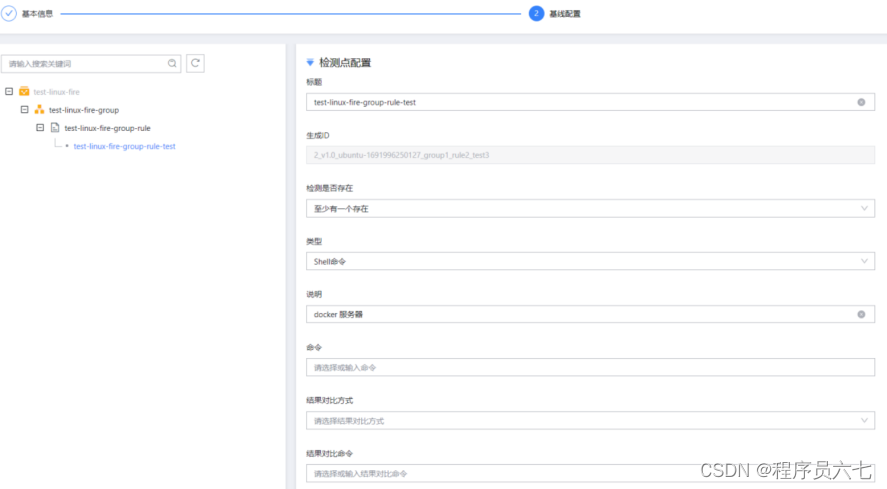Clear the title field with its X icon
Screen dimensions: 887x489
(861, 102)
